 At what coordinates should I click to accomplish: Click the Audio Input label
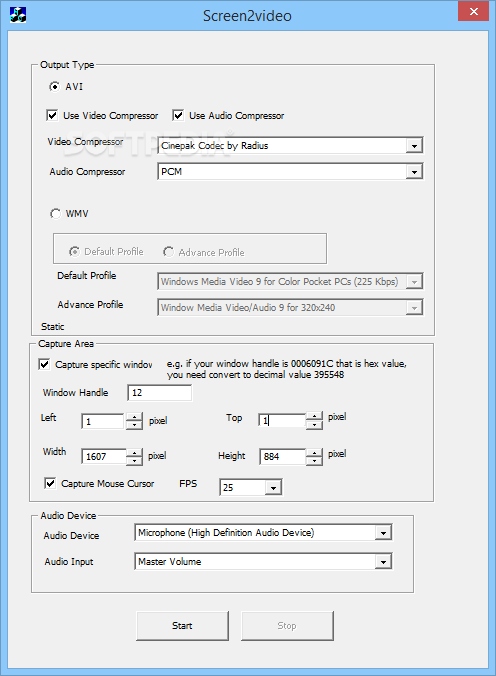pyautogui.click(x=69, y=562)
